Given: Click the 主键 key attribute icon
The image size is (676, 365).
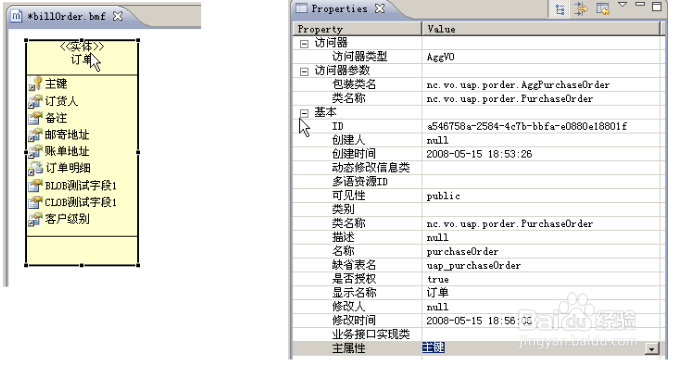Looking at the screenshot, I should click(35, 84).
